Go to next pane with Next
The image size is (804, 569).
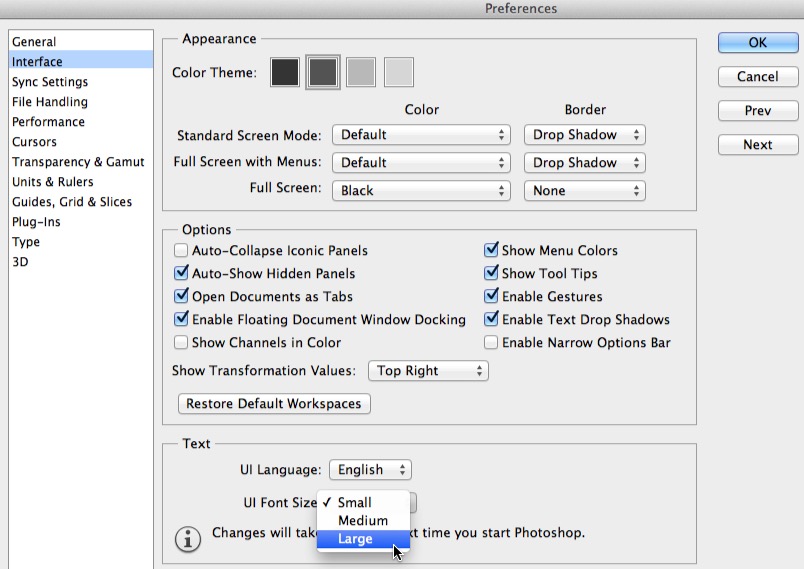[758, 145]
